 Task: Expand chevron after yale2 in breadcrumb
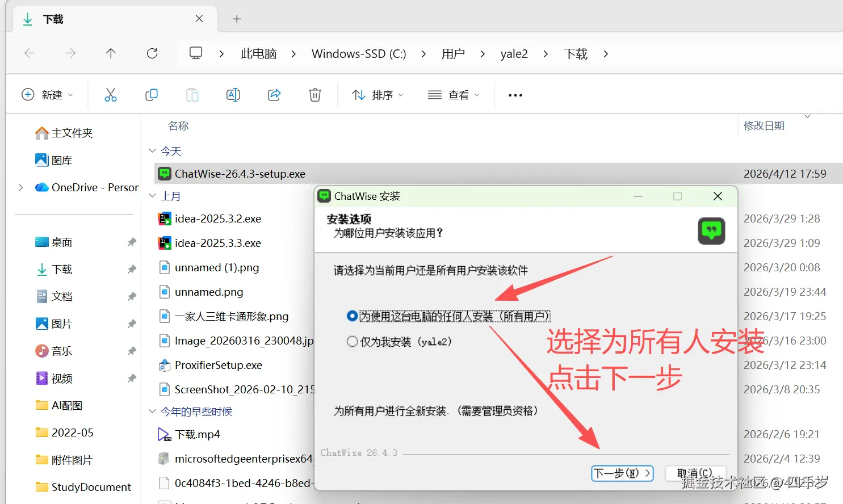pyautogui.click(x=546, y=54)
